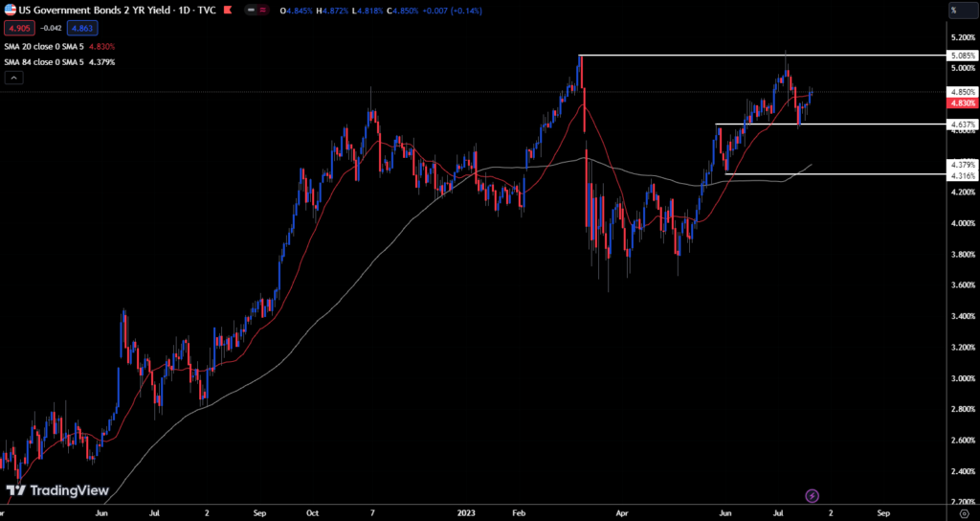
Task: Click the TradingView logo
Action: pos(57,491)
